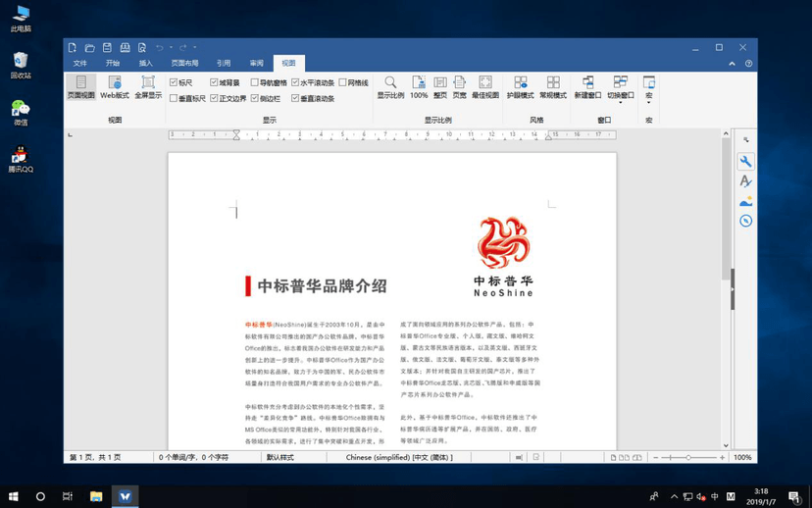Select book view layout in status bar
812x508 pixels.
pyautogui.click(x=637, y=458)
